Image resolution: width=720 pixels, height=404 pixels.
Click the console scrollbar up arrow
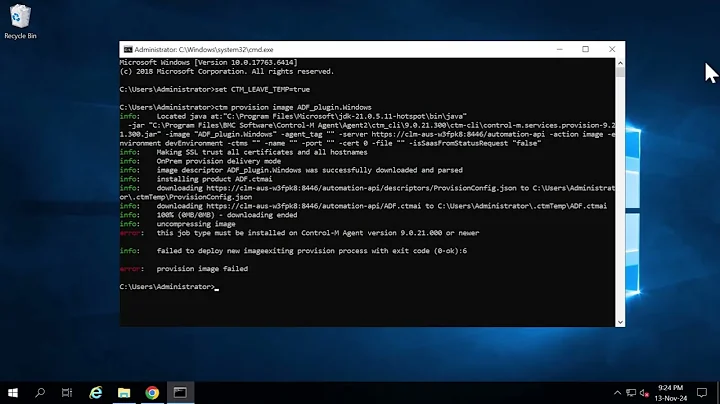pos(620,63)
